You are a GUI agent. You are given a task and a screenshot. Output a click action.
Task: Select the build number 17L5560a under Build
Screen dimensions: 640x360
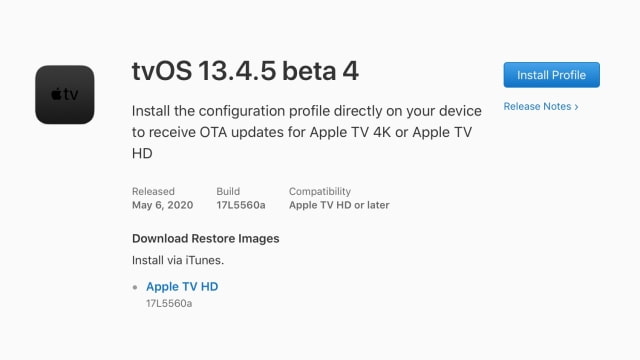coord(241,205)
